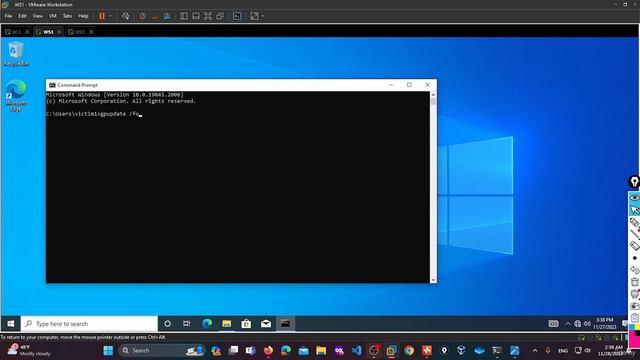The height and width of the screenshot is (360, 640).
Task: Show or hide the VMware library pane
Action: (x=184, y=16)
